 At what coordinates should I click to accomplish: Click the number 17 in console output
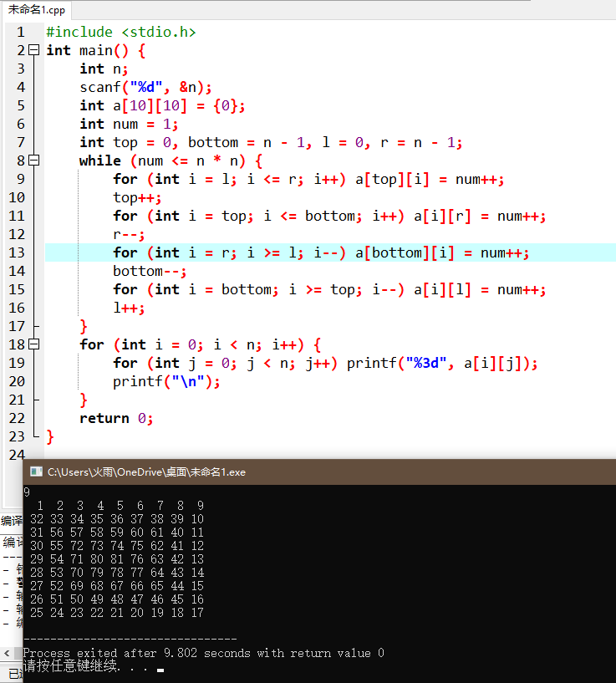click(197, 613)
